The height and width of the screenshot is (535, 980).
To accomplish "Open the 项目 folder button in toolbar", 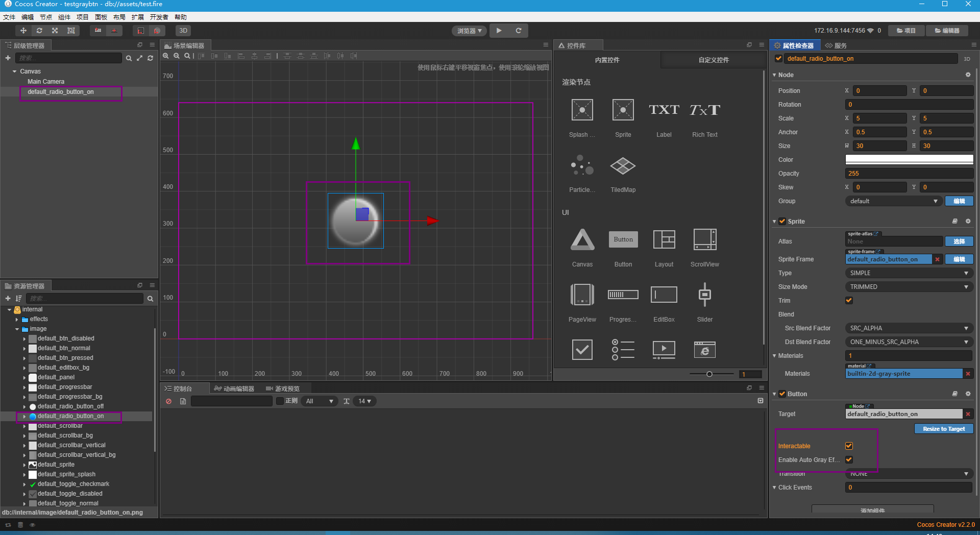I will click(x=906, y=31).
